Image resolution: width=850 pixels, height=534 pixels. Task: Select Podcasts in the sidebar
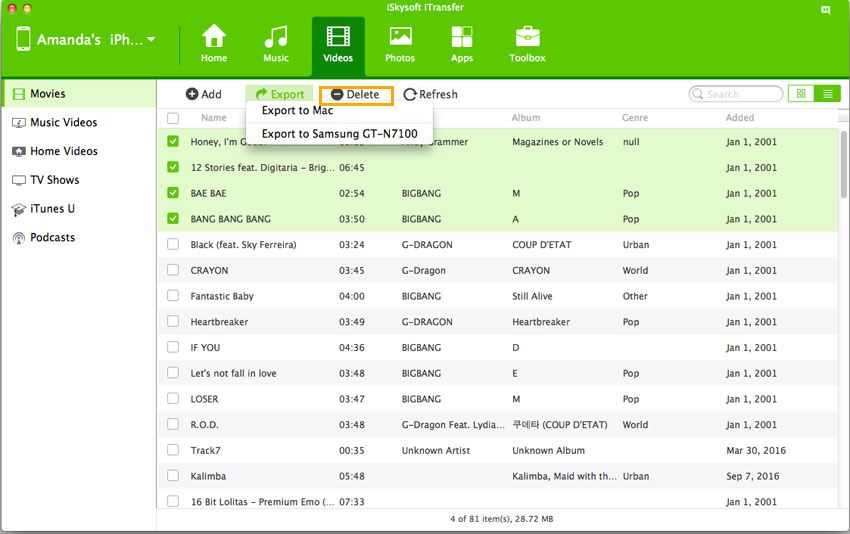[79, 237]
